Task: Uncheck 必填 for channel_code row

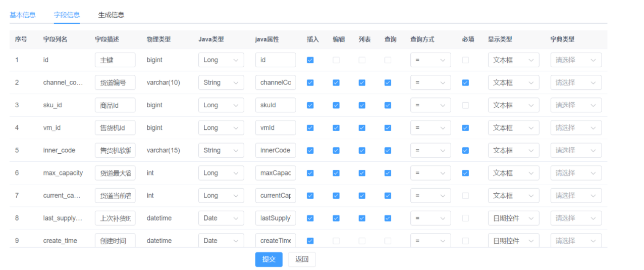Action: (x=465, y=82)
